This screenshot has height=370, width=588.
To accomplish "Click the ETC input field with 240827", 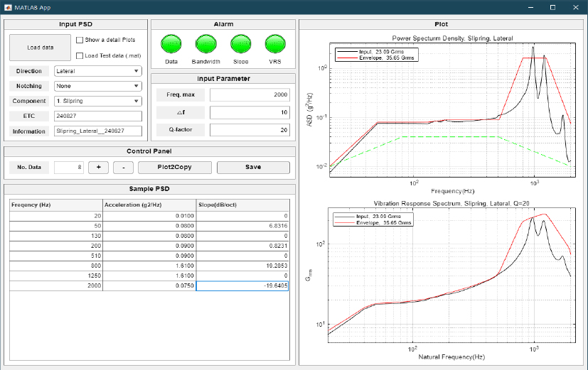I will tap(98, 116).
